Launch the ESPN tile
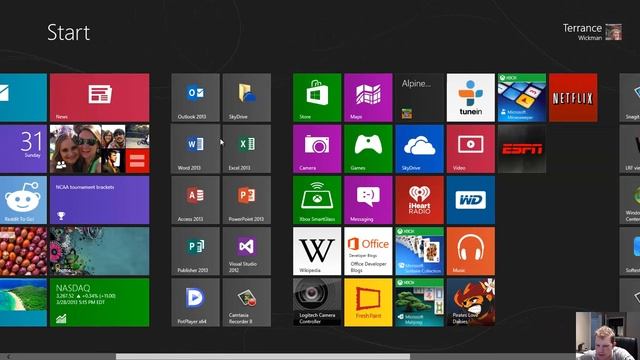 (x=522, y=149)
